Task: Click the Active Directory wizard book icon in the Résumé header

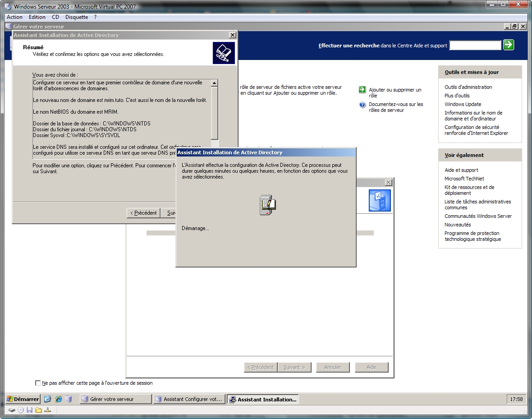Action: pyautogui.click(x=224, y=53)
